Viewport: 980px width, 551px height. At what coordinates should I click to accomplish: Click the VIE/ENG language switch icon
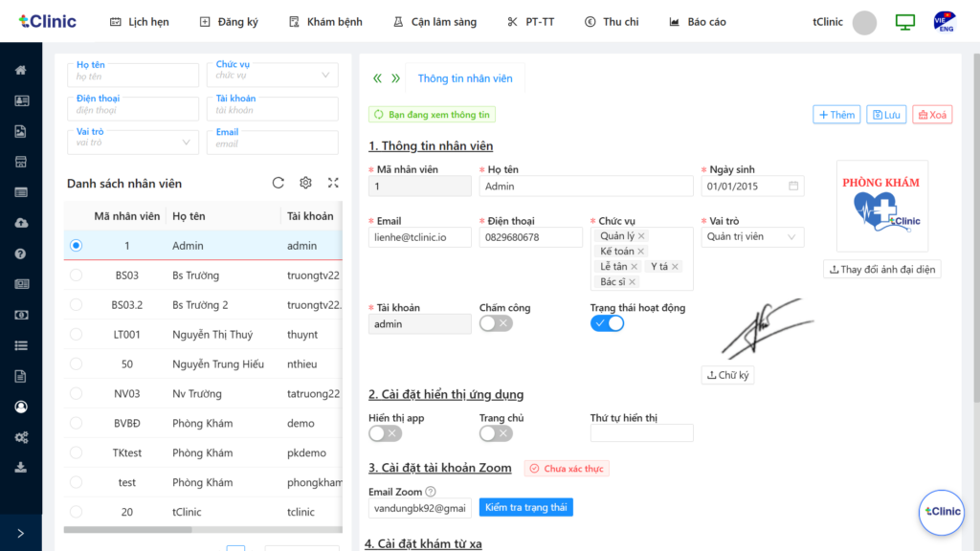point(945,22)
